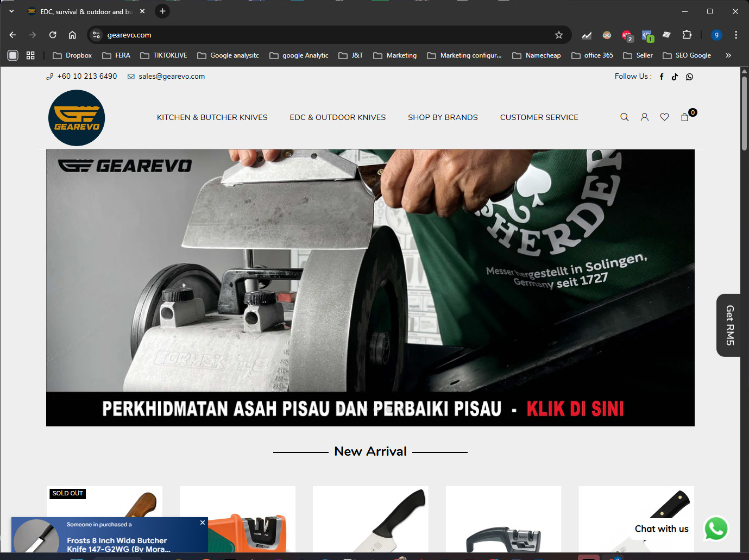Click the KLIK DI SINI banner text
749x560 pixels.
tap(575, 409)
